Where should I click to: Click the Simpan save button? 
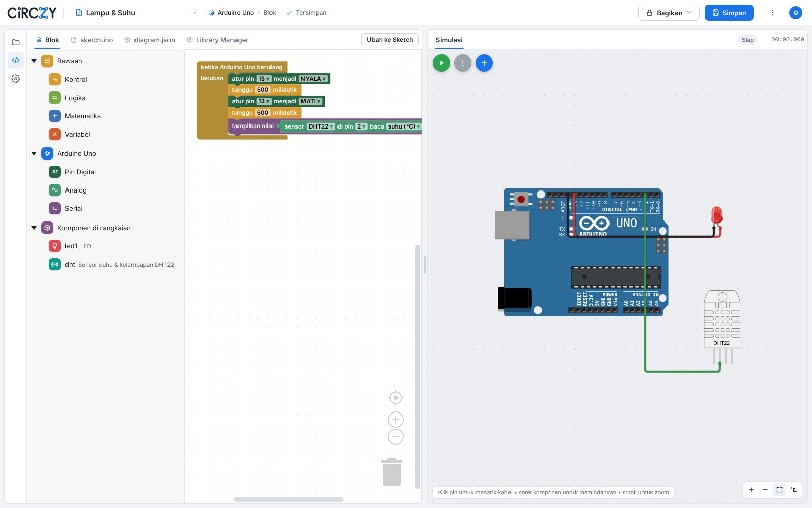click(x=729, y=13)
